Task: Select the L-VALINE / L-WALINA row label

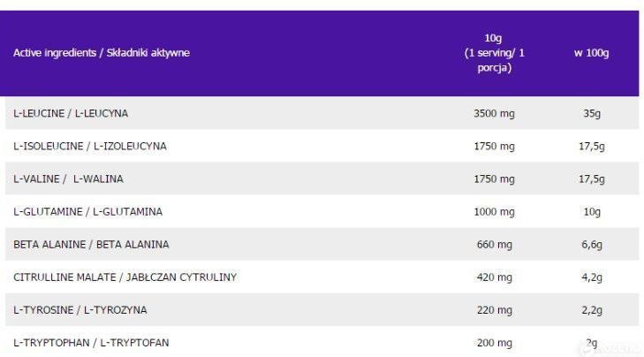Action: pos(68,179)
